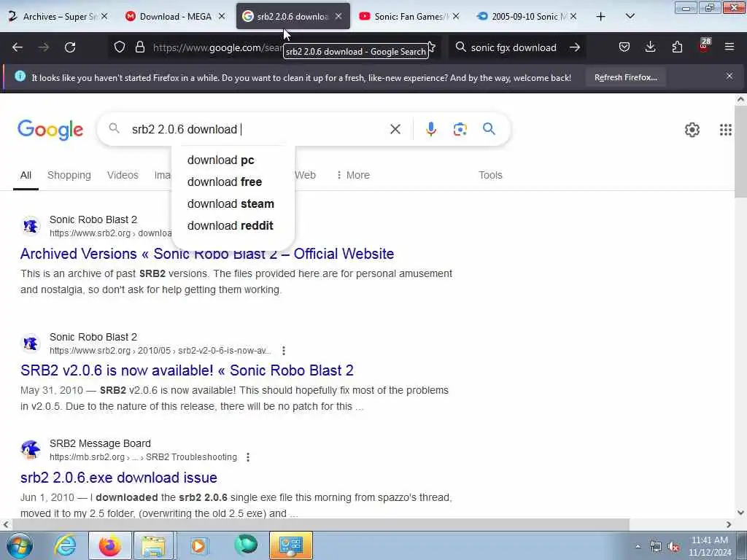Select the Shopping results tab
This screenshot has height=560, width=747.
[69, 175]
